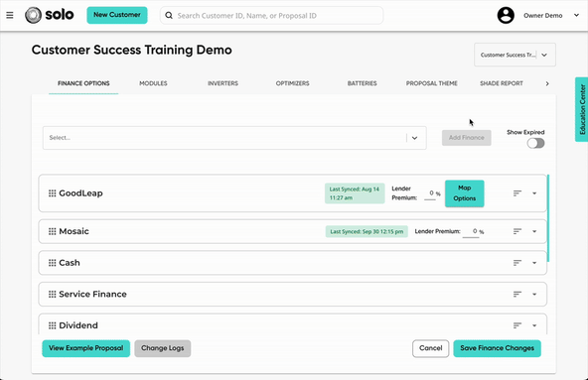Click the Mosaic sort lines icon

click(x=517, y=231)
